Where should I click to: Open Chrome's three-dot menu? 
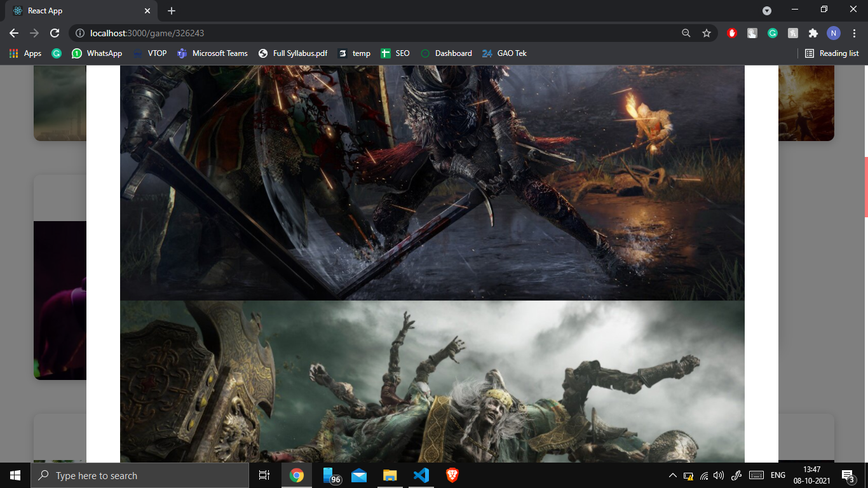(x=854, y=33)
